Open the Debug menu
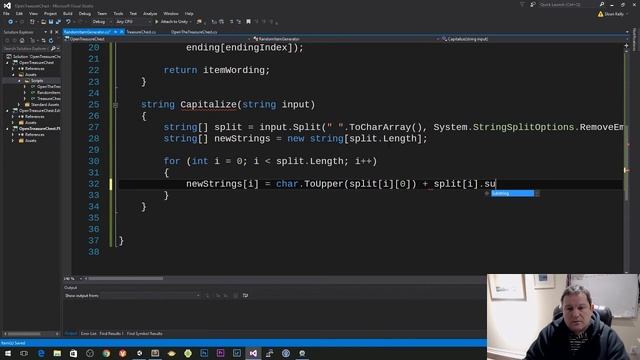The height and width of the screenshot is (360, 640). coord(84,13)
